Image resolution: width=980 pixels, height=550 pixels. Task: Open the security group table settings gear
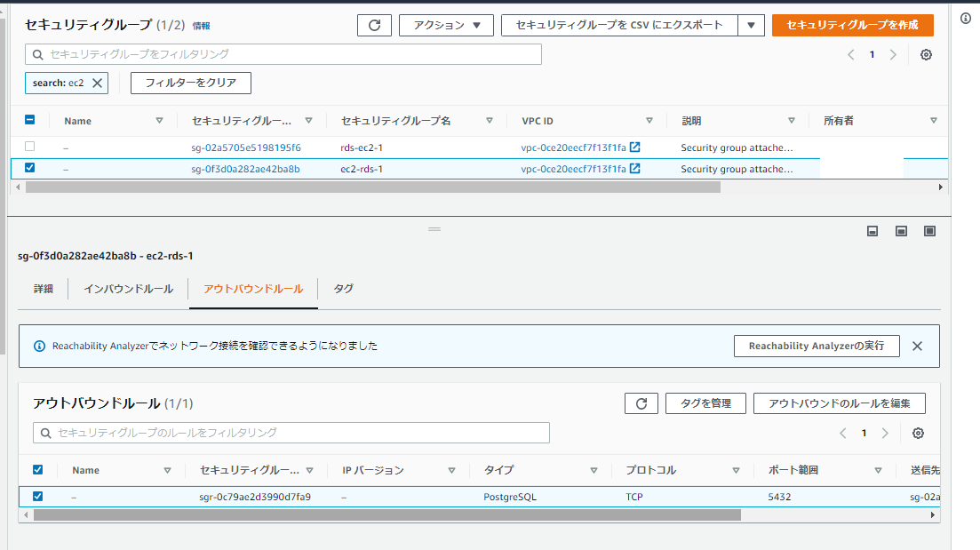point(926,54)
